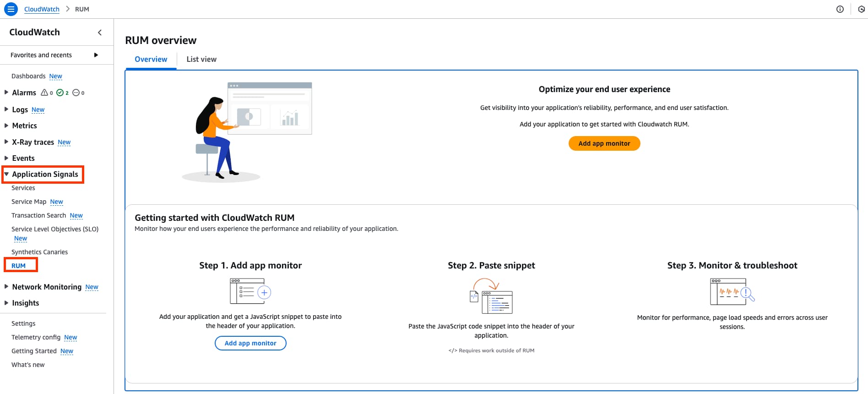The height and width of the screenshot is (394, 868).
Task: Open the hamburger navigation menu icon
Action: [x=11, y=9]
